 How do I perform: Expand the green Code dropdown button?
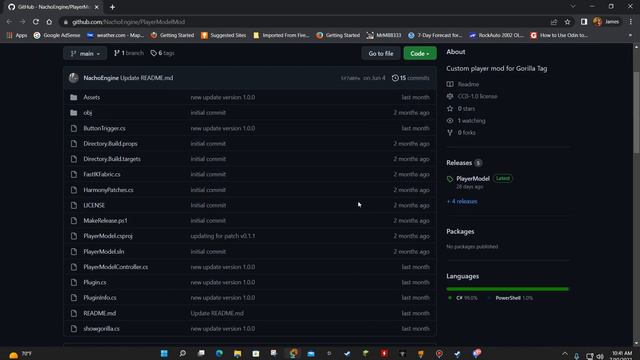[420, 53]
